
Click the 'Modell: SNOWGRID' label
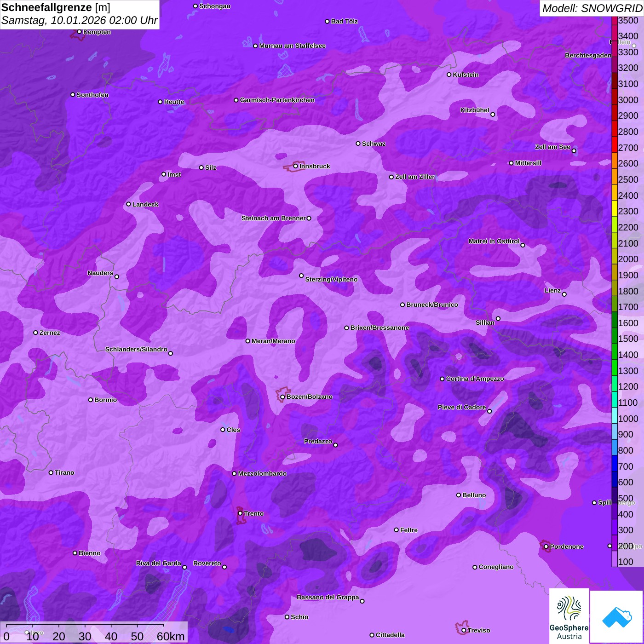pyautogui.click(x=592, y=8)
